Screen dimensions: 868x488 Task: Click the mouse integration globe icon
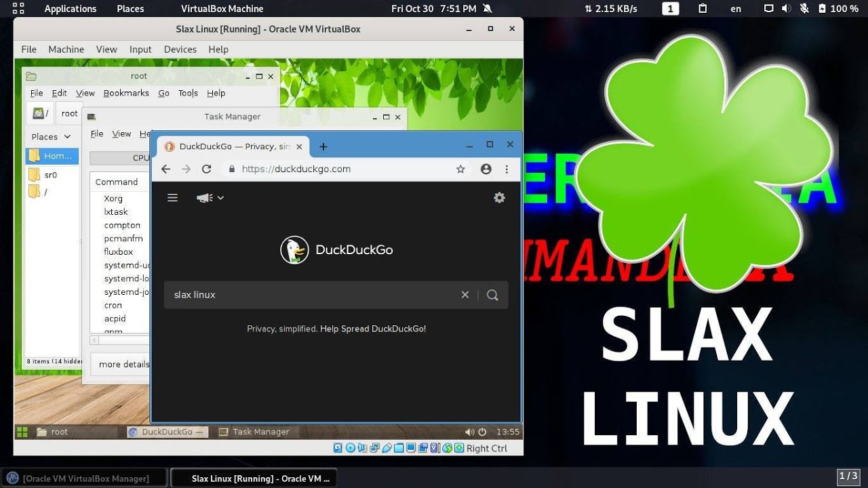(447, 448)
